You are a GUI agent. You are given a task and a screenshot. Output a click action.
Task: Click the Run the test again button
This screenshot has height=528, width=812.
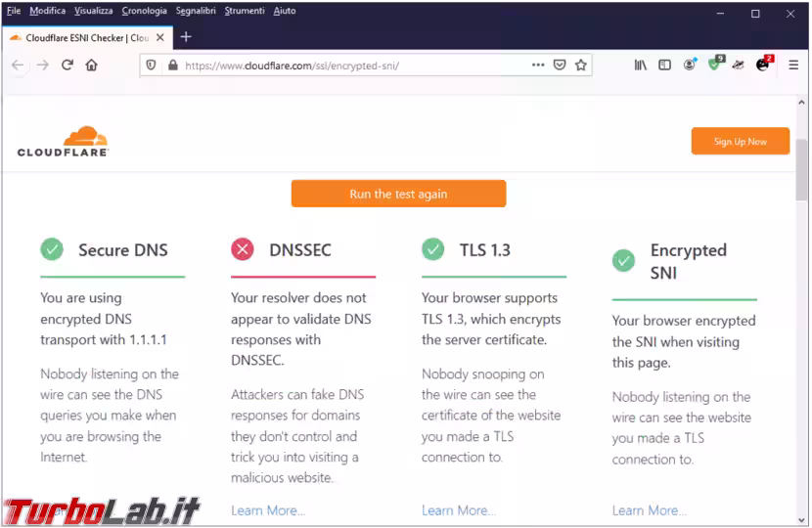398,194
